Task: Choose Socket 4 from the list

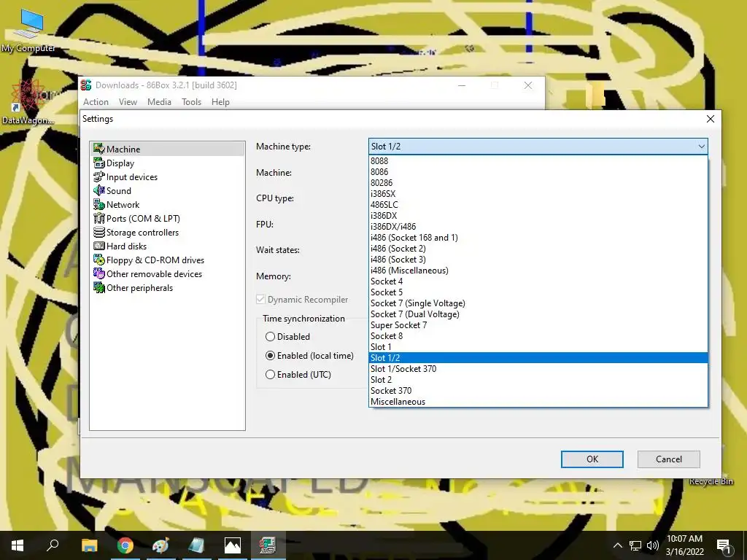Action: click(x=538, y=281)
